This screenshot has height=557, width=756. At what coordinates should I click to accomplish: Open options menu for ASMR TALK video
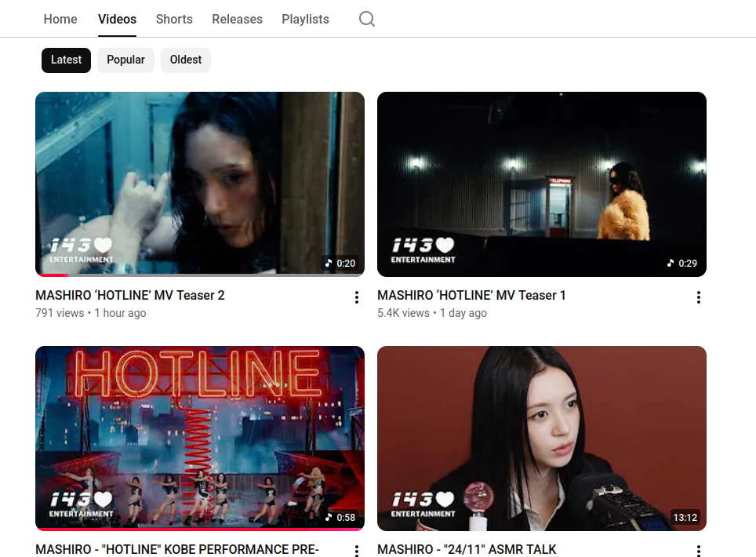pyautogui.click(x=699, y=551)
